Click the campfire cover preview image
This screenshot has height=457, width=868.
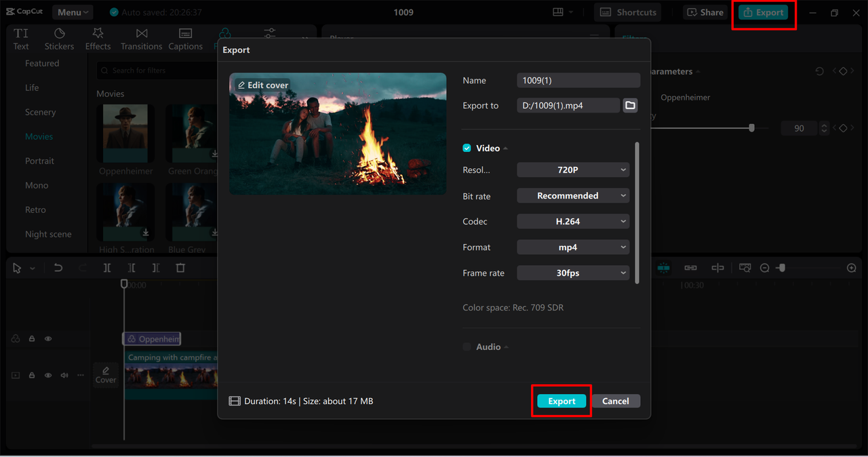[338, 134]
